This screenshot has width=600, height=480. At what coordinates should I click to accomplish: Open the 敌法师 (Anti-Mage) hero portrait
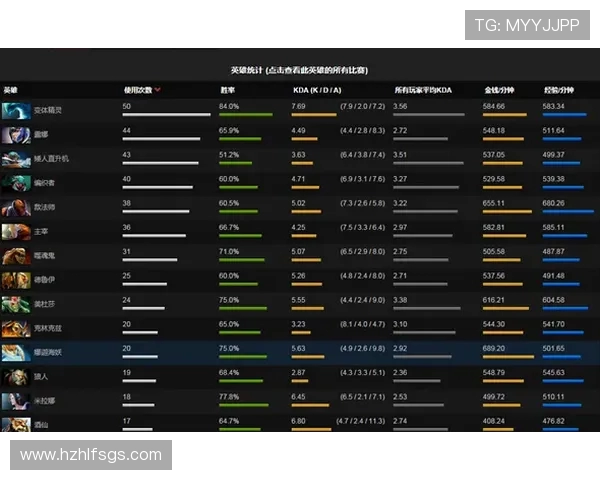click(16, 207)
